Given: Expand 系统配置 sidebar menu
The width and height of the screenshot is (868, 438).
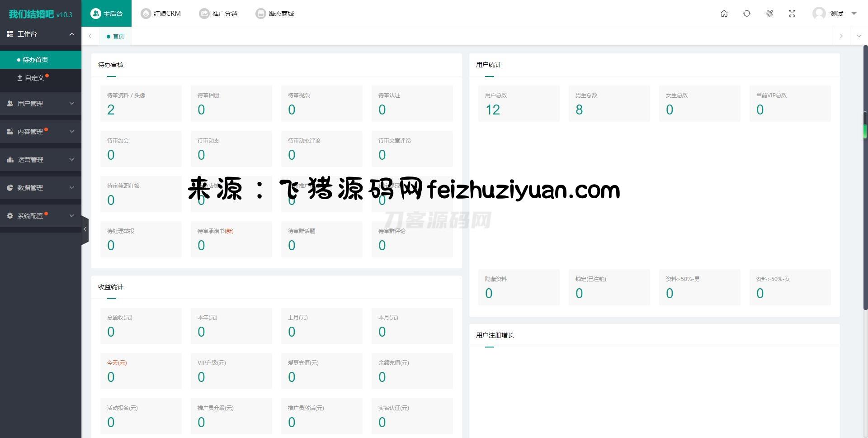Looking at the screenshot, I should 41,216.
